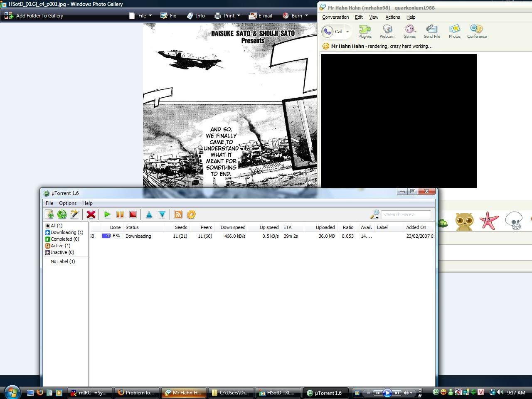Sort torrents by the Down speed column header
This screenshot has height=399, width=532.
pyautogui.click(x=231, y=227)
